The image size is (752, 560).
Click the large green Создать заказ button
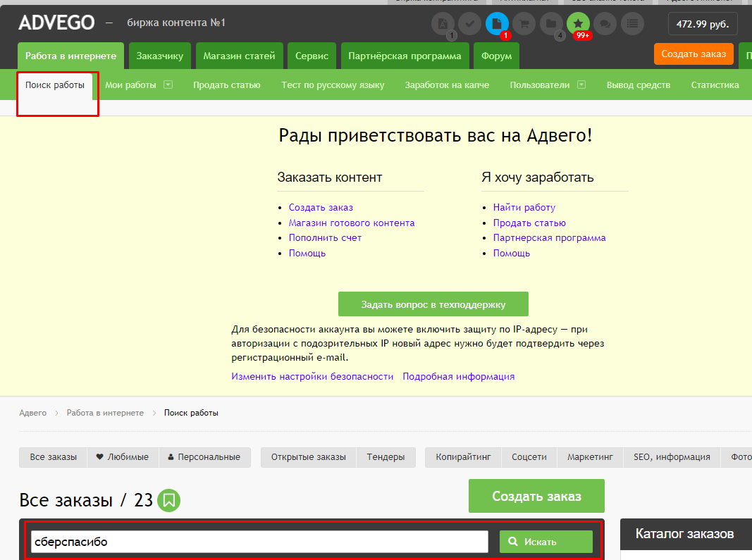coord(536,496)
